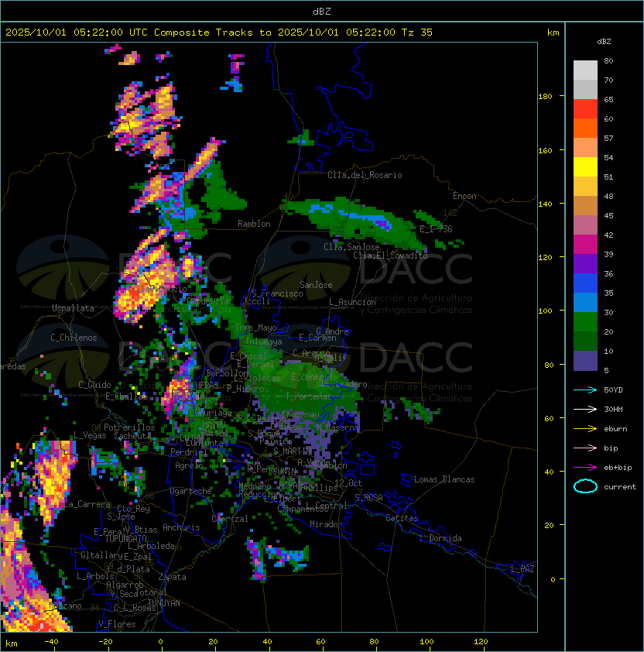Click the yellow eburn arrow icon
The width and height of the screenshot is (644, 652).
tap(585, 429)
